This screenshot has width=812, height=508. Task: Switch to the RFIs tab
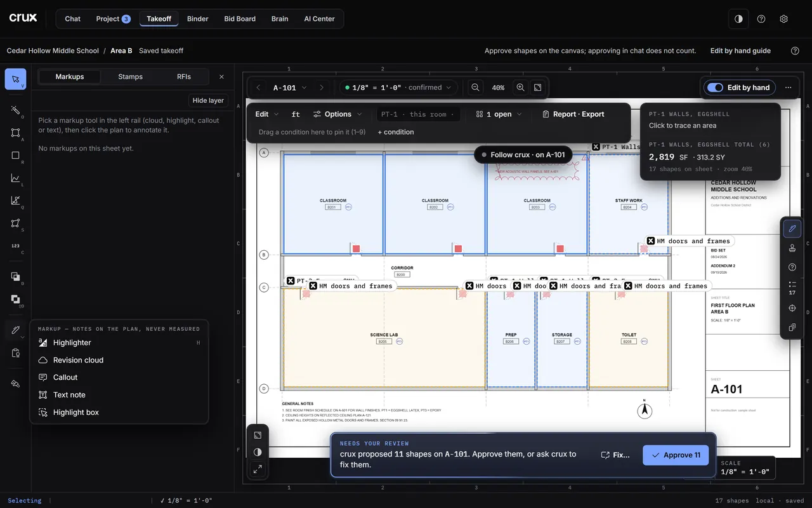pyautogui.click(x=184, y=77)
